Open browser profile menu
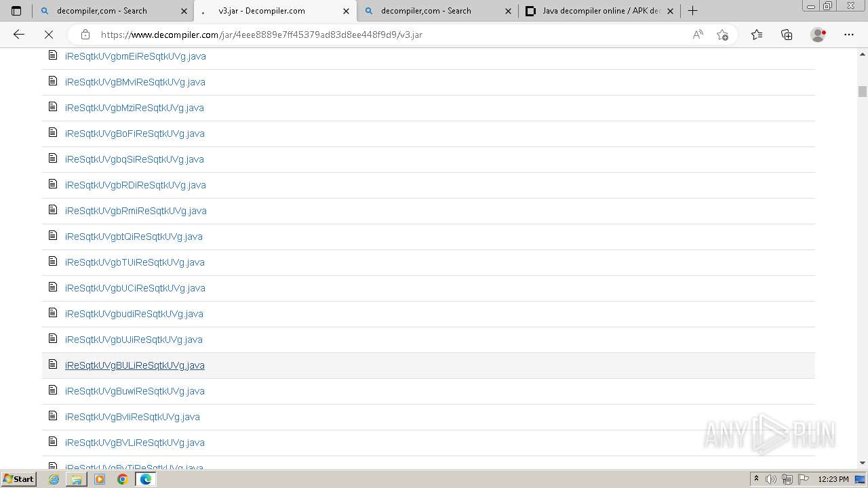The width and height of the screenshot is (868, 488). click(x=818, y=35)
